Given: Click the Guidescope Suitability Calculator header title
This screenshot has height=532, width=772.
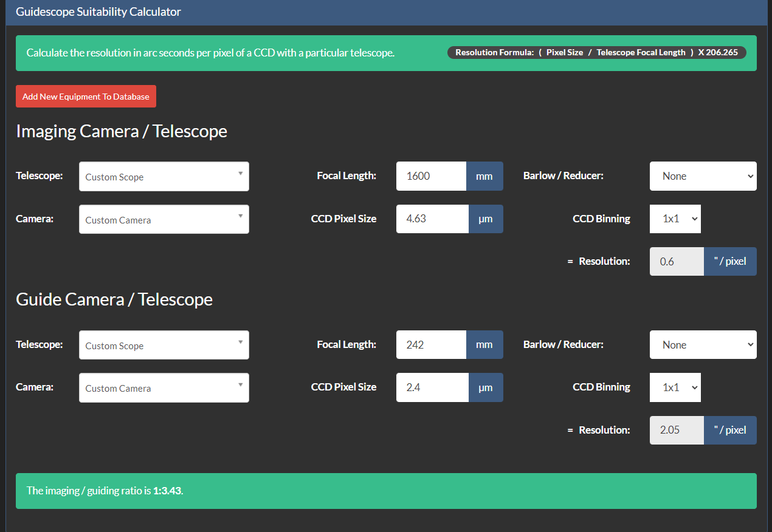Looking at the screenshot, I should pyautogui.click(x=98, y=12).
